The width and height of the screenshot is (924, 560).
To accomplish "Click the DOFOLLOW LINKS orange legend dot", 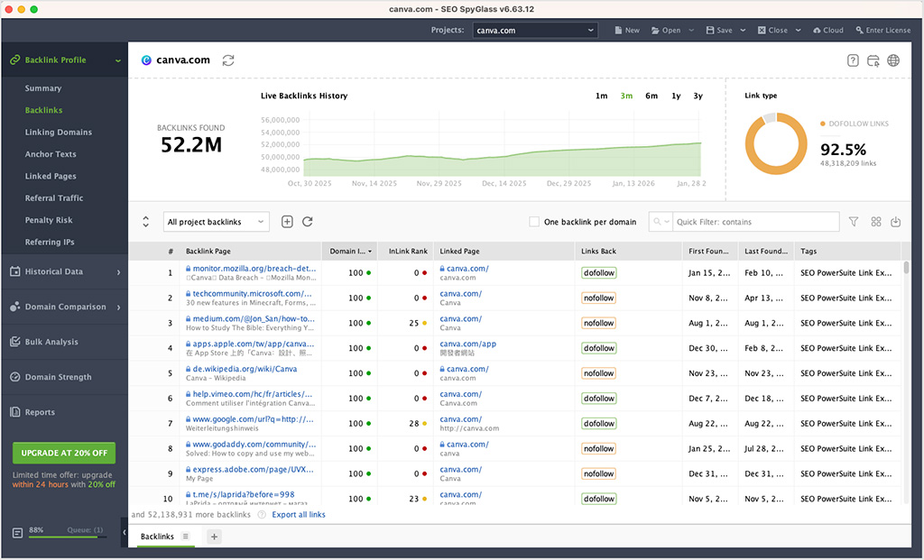I will coord(823,124).
